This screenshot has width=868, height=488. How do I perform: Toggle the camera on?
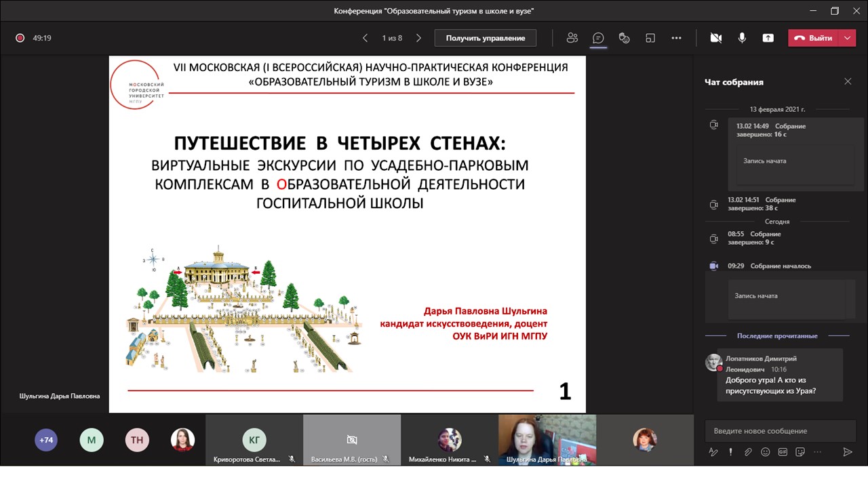[x=715, y=38]
